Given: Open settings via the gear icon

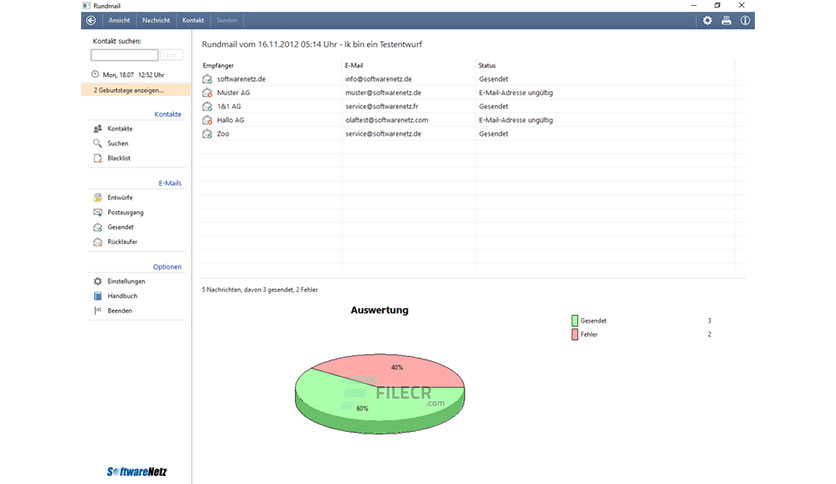Looking at the screenshot, I should tap(707, 20).
